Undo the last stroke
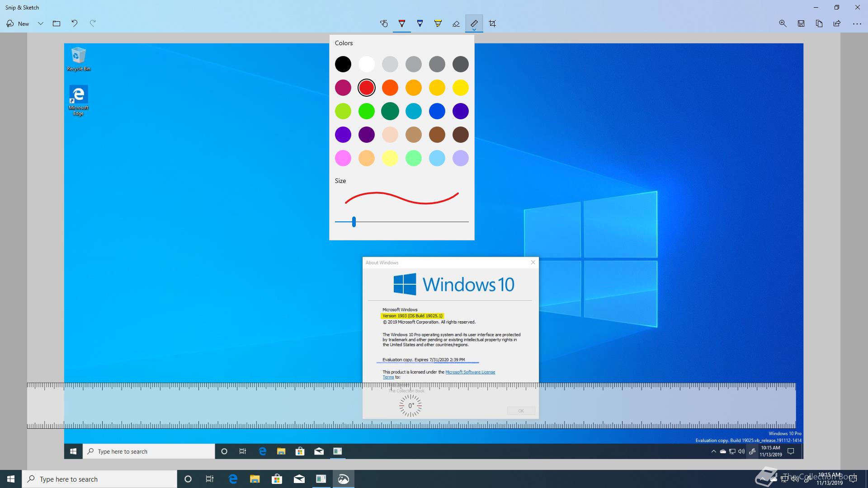The height and width of the screenshot is (488, 868). (75, 23)
